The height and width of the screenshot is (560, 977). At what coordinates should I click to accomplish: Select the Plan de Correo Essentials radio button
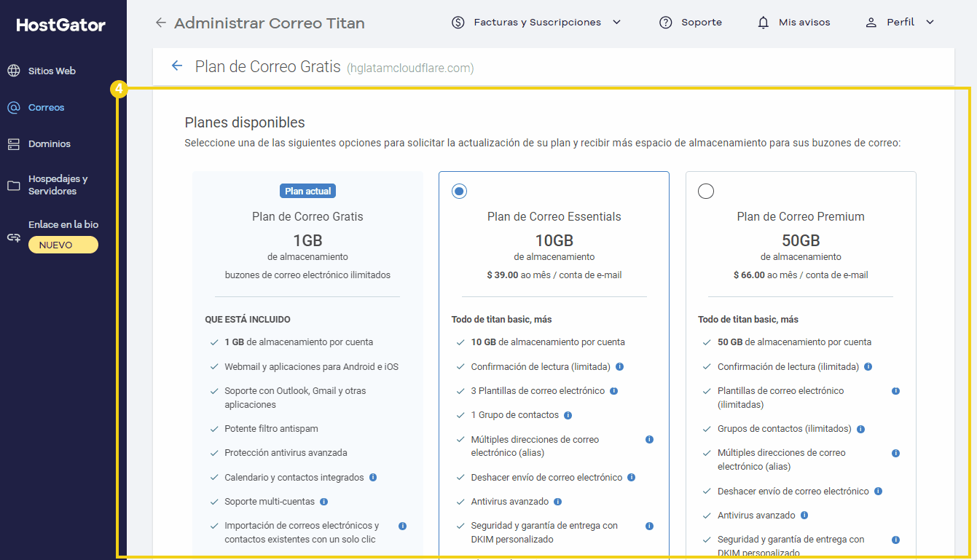pos(459,191)
